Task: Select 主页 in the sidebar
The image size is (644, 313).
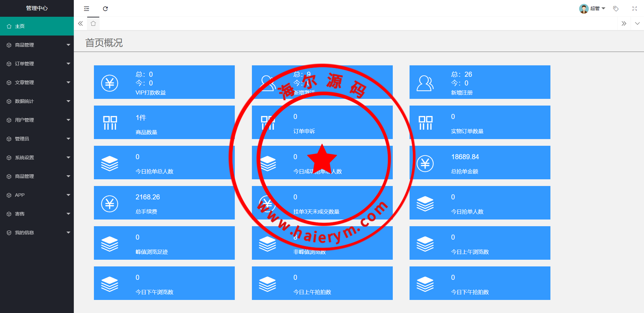Action: [37, 26]
